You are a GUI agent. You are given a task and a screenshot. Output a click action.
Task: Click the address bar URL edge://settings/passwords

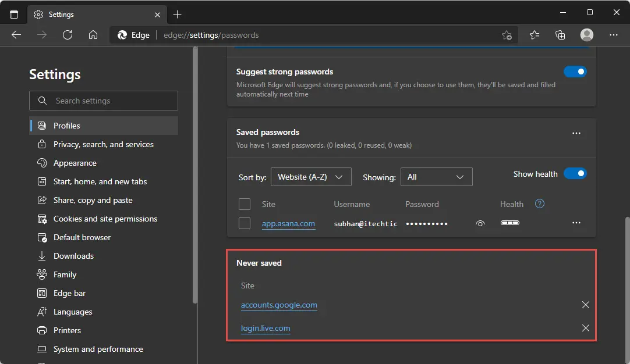pos(211,35)
